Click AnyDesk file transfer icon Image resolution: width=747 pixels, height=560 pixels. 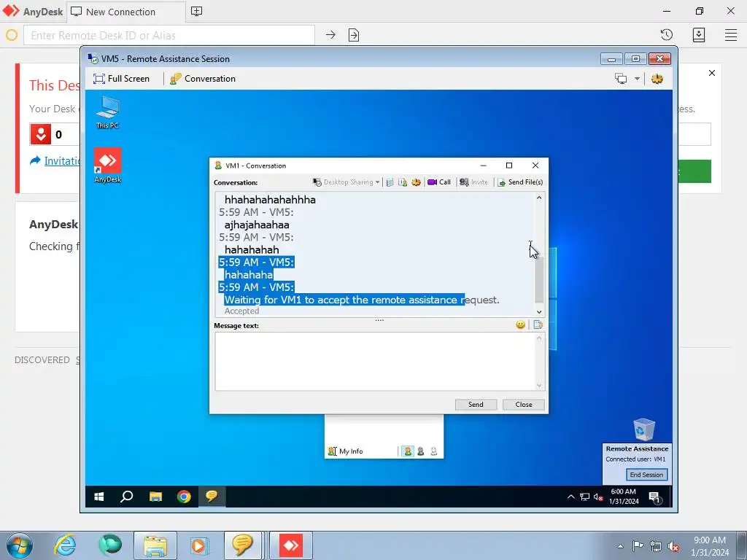pyautogui.click(x=354, y=35)
